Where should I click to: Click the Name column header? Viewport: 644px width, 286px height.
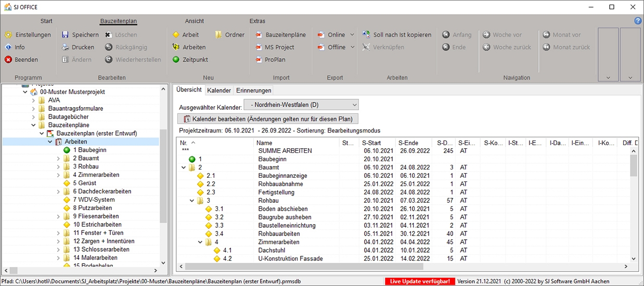(x=297, y=142)
